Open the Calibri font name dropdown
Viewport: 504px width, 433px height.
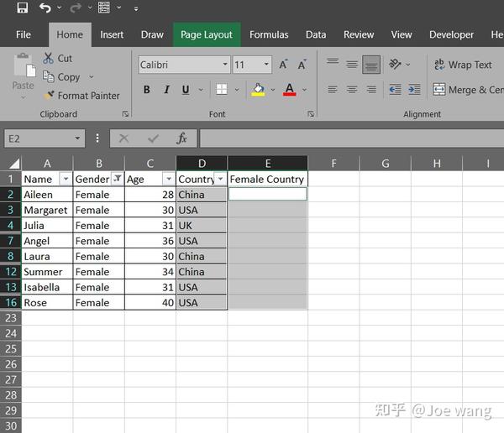pos(225,65)
